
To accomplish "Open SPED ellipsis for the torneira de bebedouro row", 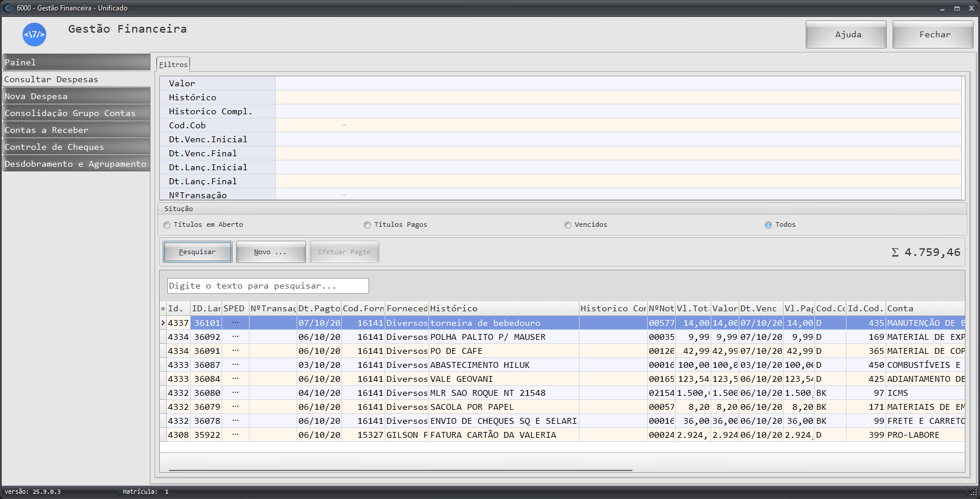I will click(235, 322).
